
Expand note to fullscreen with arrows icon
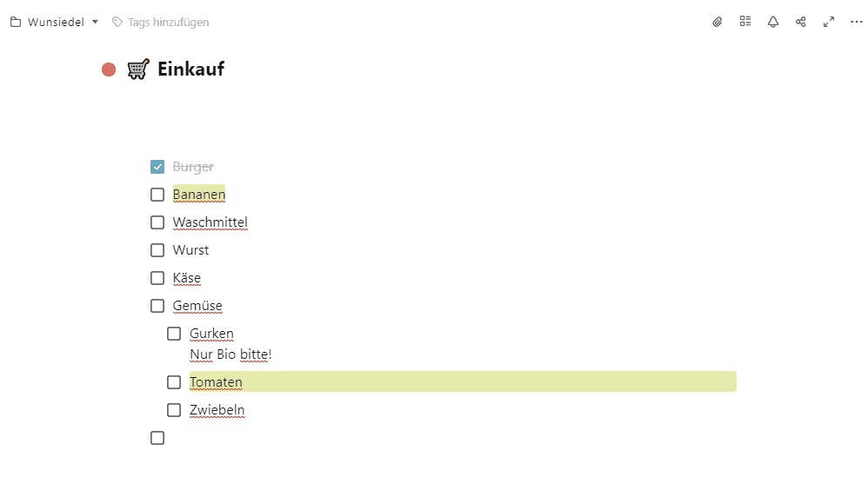[x=829, y=22]
